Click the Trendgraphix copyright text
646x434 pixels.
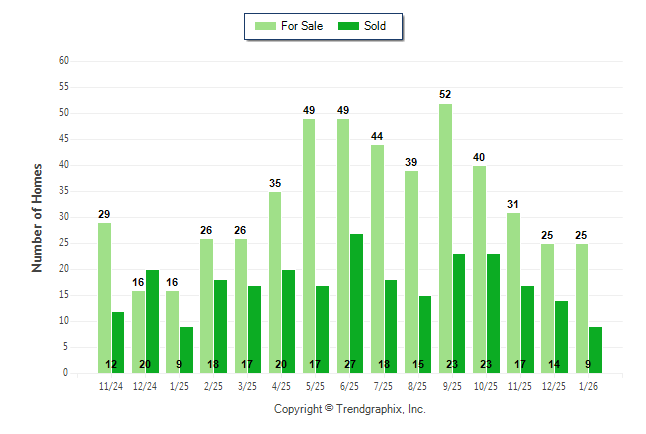coord(350,409)
